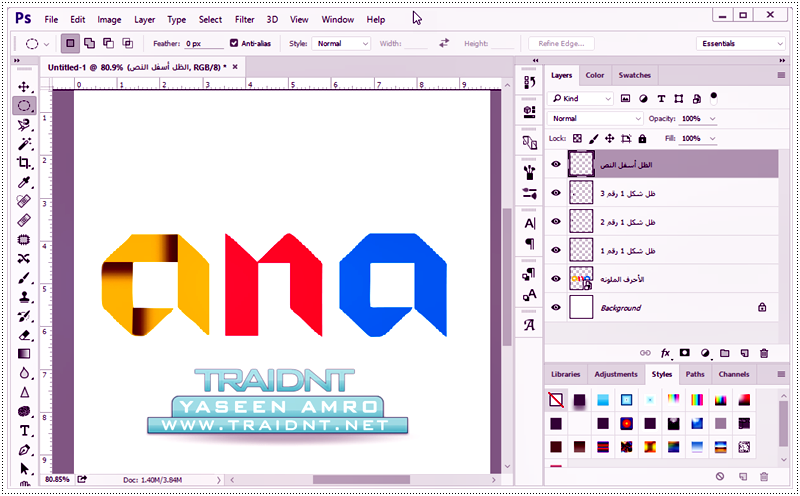Image resolution: width=800 pixels, height=496 pixels.
Task: Click the Feather input field
Action: click(x=204, y=43)
